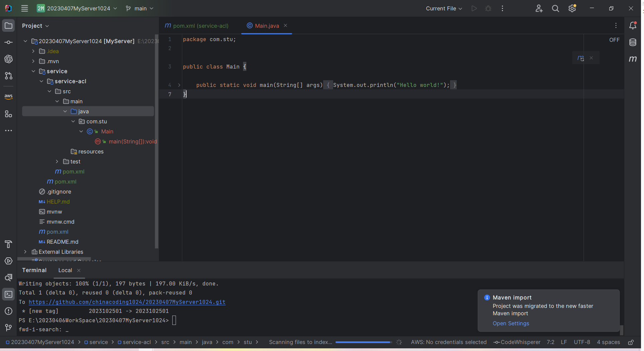Open the Commit tool window icon
The height and width of the screenshot is (351, 644).
coord(9,42)
